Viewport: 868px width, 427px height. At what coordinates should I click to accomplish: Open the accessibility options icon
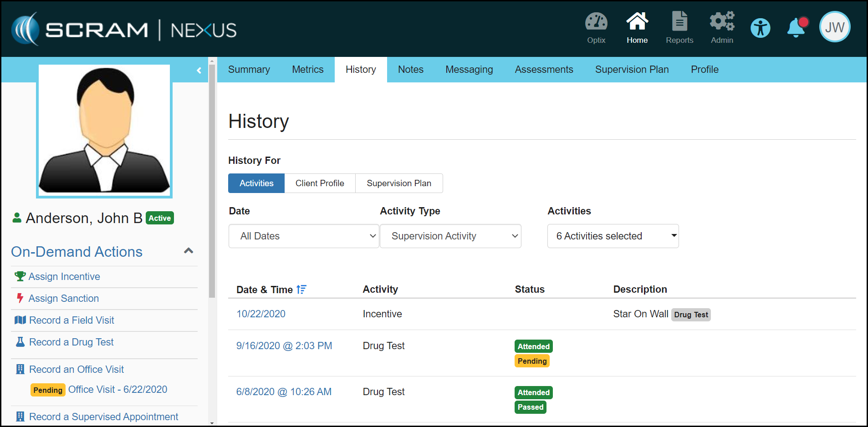(x=760, y=28)
